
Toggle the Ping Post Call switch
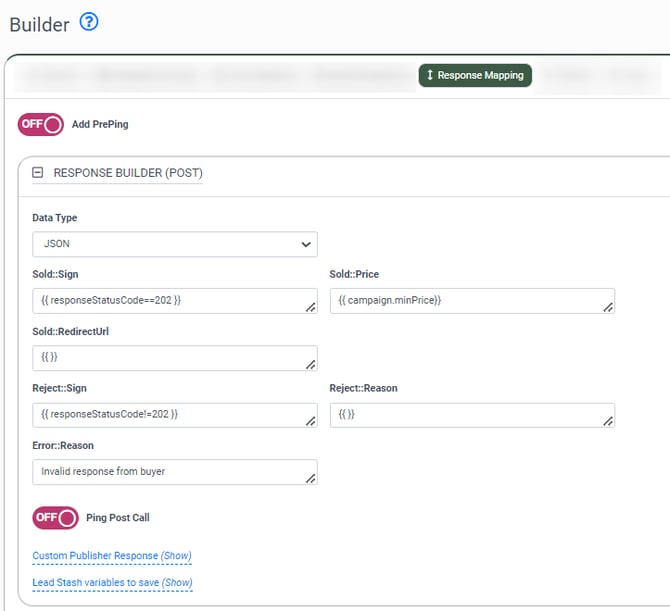(55, 517)
